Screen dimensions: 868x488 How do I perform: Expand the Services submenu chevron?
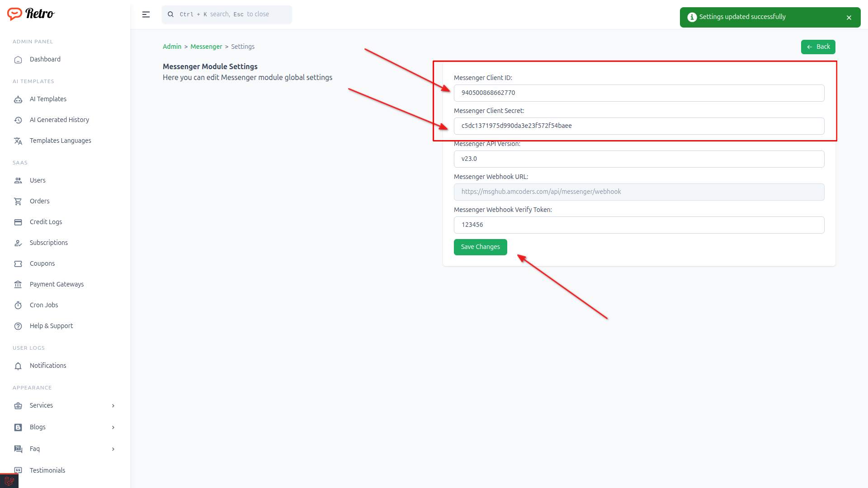[x=113, y=406]
